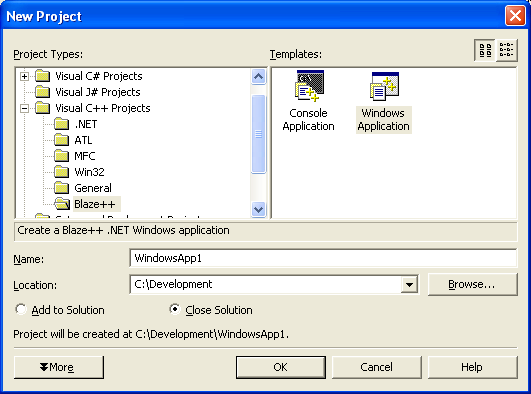531x394 pixels.
Task: Click the .NET folder icon
Action: pyautogui.click(x=62, y=124)
